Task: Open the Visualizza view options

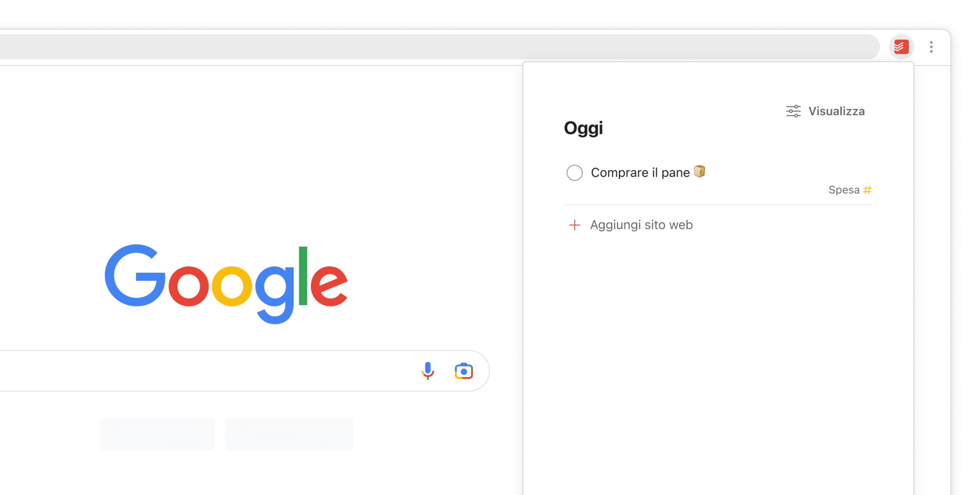Action: 825,111
